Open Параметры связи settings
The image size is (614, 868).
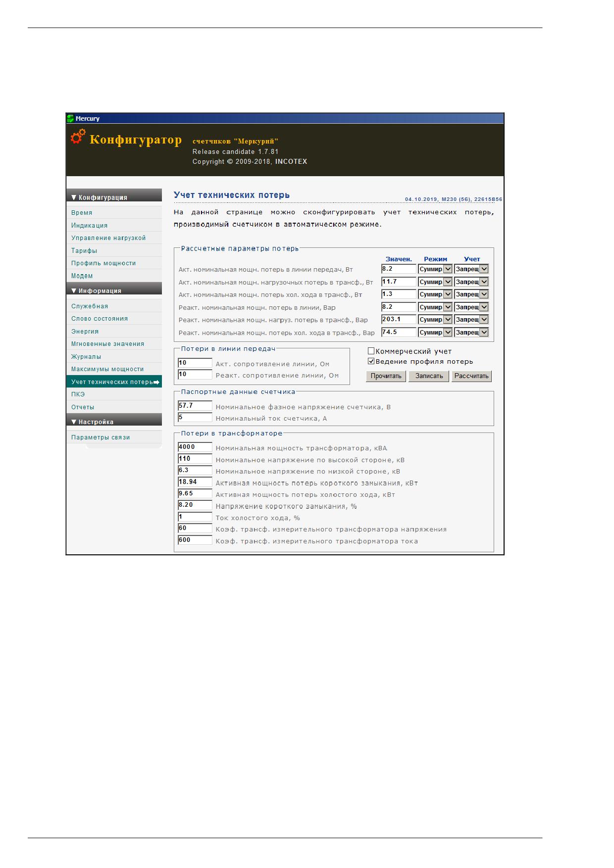(101, 437)
